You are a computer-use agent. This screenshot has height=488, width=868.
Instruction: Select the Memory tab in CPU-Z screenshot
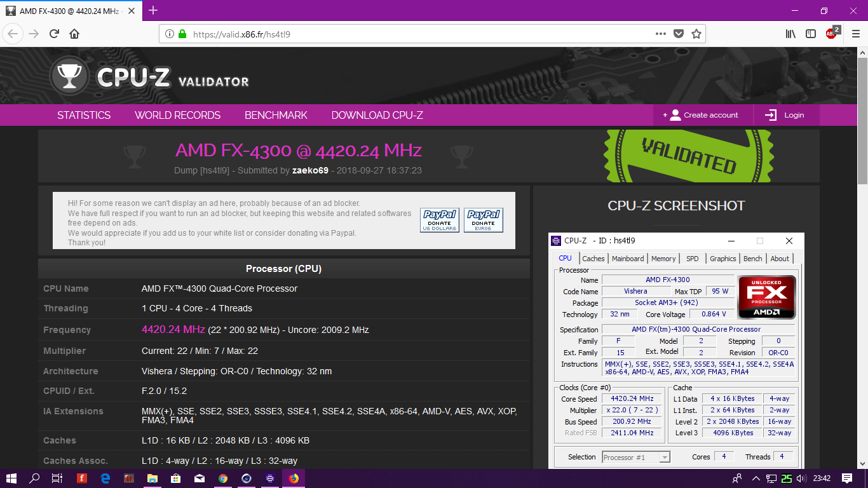[663, 259]
